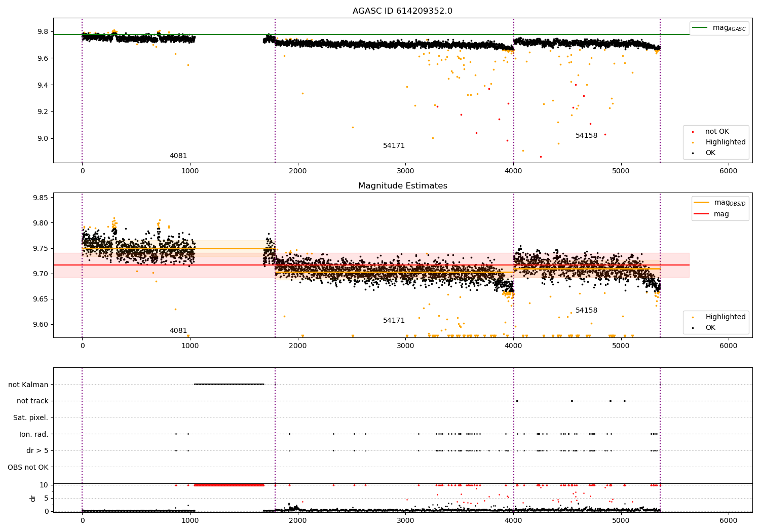Click the orange line sample beside mag OBSID

pos(702,203)
